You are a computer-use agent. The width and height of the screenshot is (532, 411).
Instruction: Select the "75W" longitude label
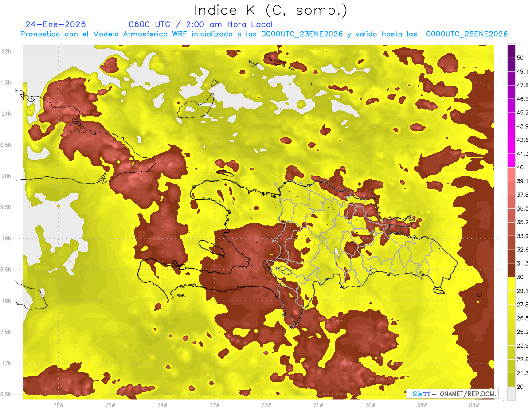coord(110,405)
